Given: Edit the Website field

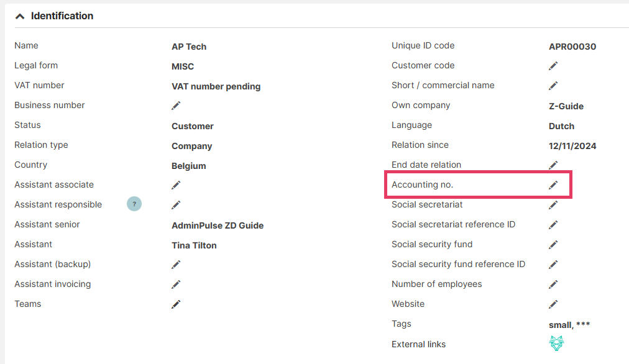Looking at the screenshot, I should pos(553,304).
